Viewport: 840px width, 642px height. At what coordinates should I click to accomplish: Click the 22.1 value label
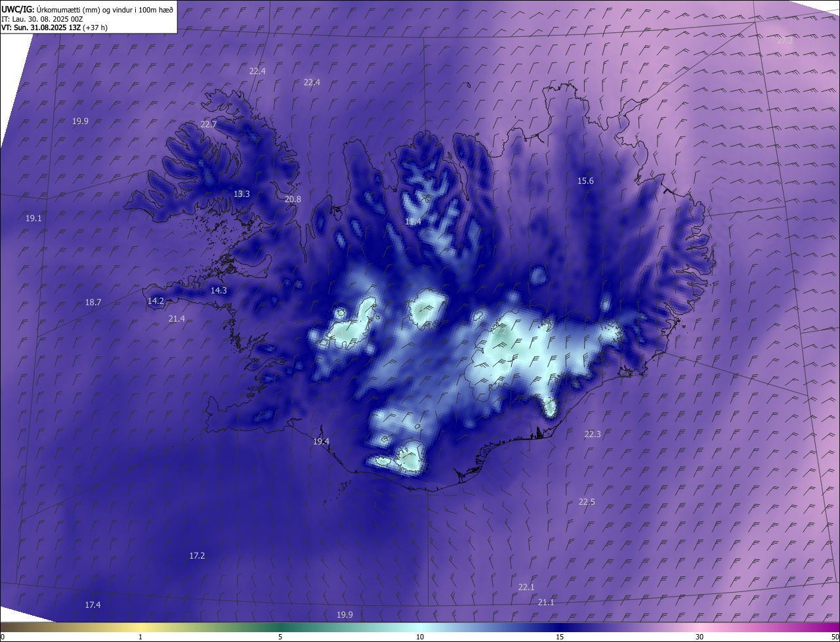tap(526, 587)
